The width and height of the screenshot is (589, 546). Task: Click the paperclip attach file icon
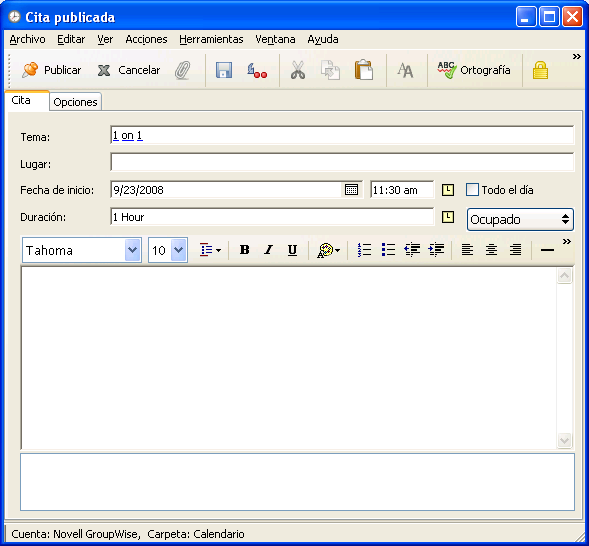coord(183,70)
